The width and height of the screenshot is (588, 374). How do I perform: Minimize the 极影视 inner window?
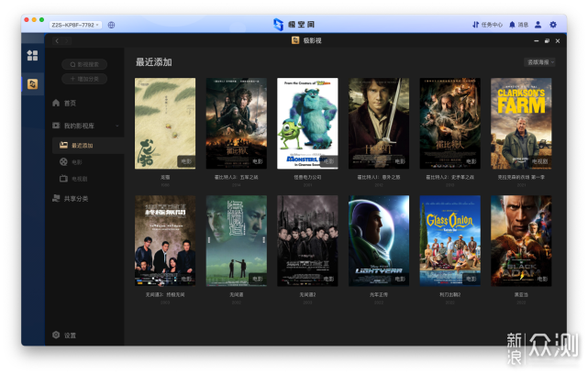(537, 41)
